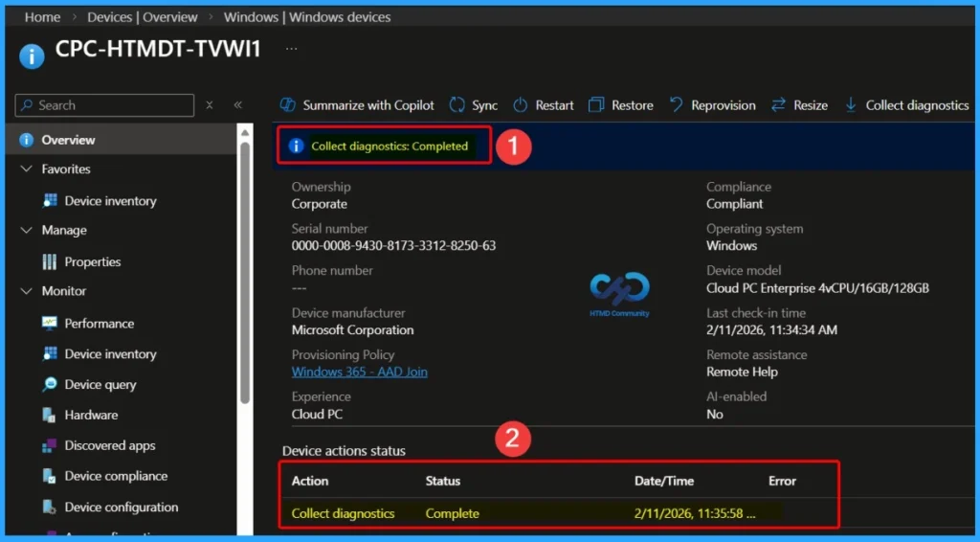Click the Performance monitor icon
Image resolution: width=980 pixels, height=542 pixels.
pyautogui.click(x=50, y=324)
